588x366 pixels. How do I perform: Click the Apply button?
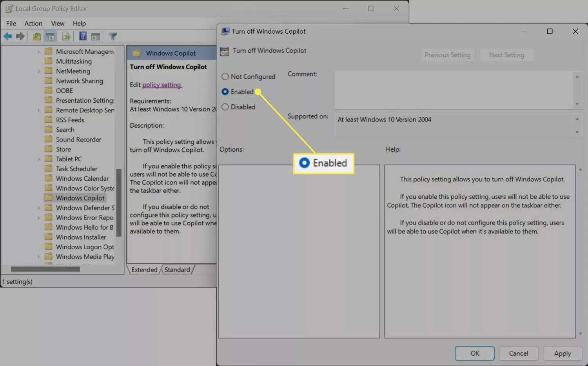click(563, 353)
